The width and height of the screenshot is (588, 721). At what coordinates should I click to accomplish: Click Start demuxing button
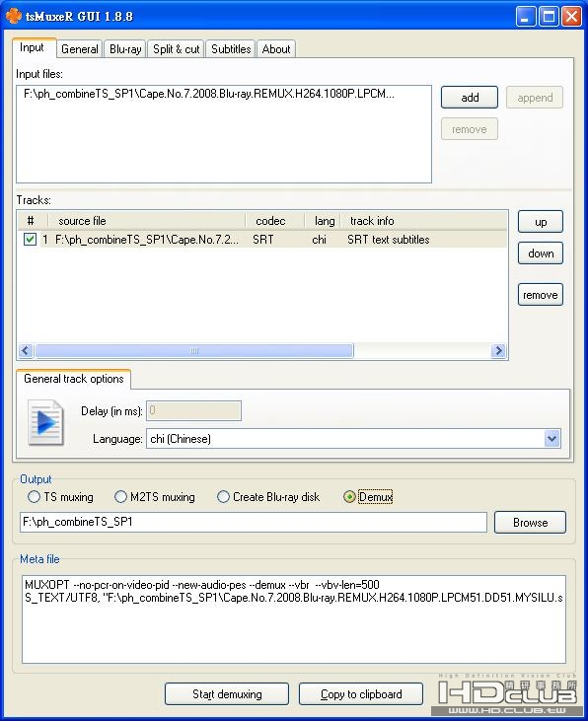click(227, 693)
